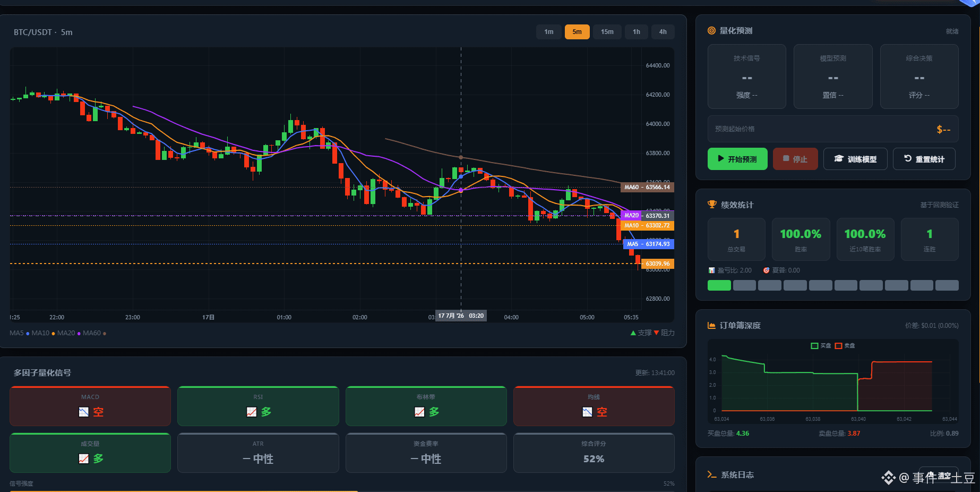The width and height of the screenshot is (980, 492).
Task: Click the terminal icon beside 系统日志
Action: (712, 474)
